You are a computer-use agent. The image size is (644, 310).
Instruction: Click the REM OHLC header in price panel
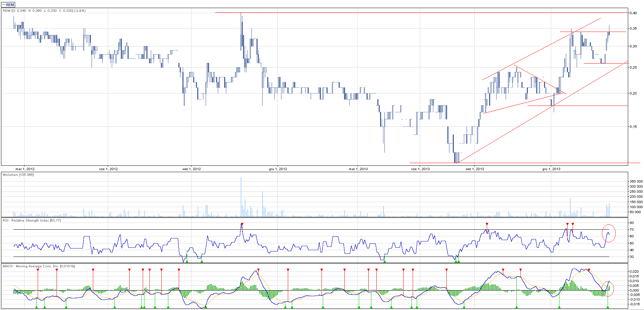point(44,11)
